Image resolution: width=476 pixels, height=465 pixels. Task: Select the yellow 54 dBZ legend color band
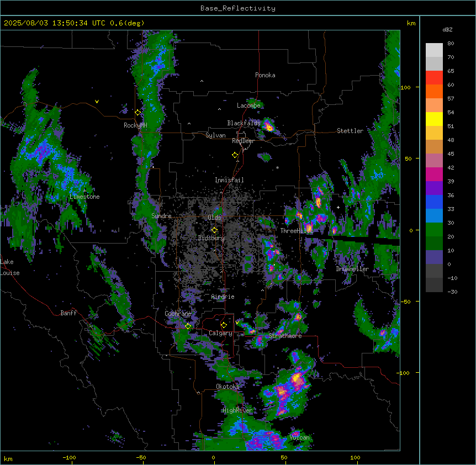pos(434,119)
